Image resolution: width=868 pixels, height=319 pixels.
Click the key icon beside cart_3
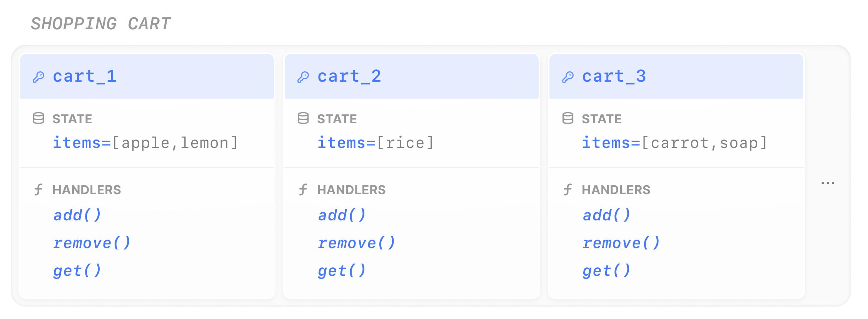coord(568,77)
